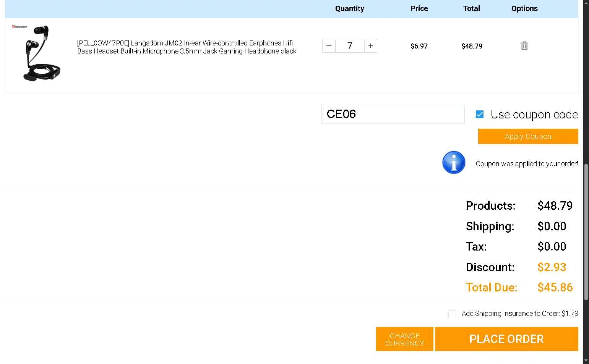This screenshot has width=589, height=364.
Task: Click the scrollbar up arrow
Action: click(x=586, y=3)
